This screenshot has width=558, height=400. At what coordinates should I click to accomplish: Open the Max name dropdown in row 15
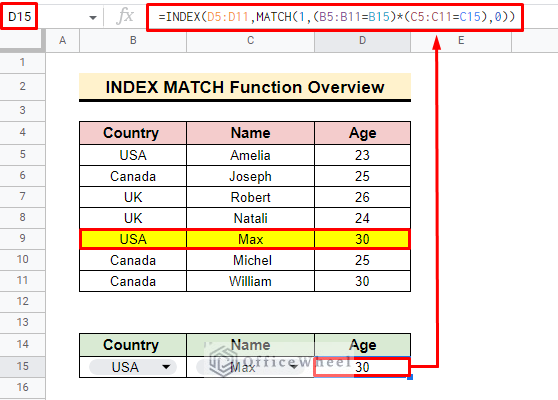294,367
